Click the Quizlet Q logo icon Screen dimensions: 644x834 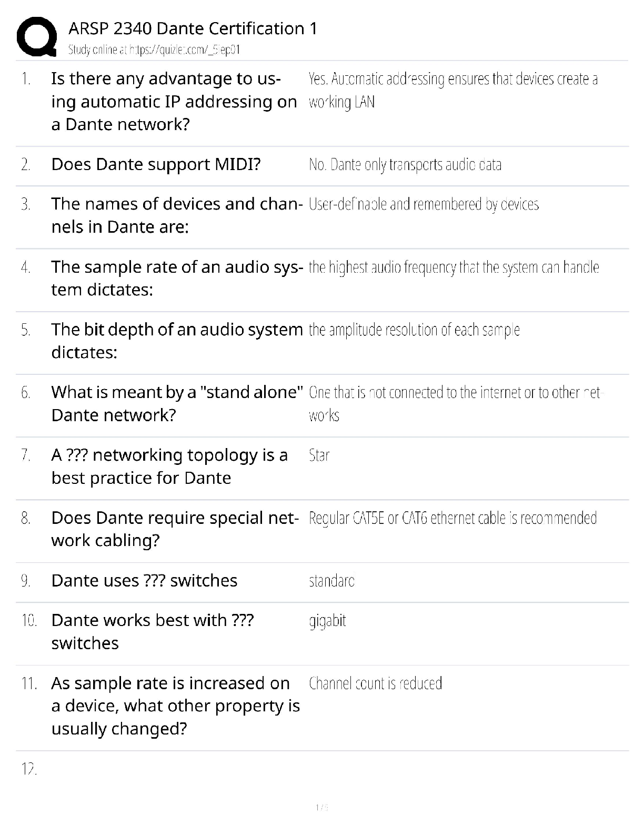[37, 37]
